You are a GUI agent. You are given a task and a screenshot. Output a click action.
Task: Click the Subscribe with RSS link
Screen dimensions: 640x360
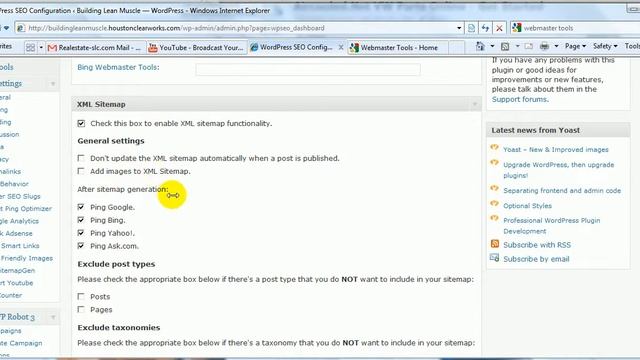coord(537,245)
